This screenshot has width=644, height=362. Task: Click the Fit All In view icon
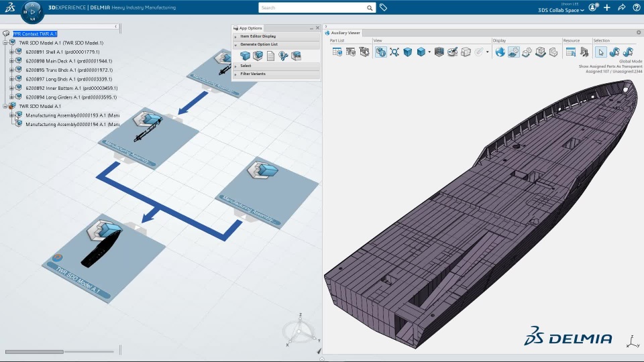394,52
